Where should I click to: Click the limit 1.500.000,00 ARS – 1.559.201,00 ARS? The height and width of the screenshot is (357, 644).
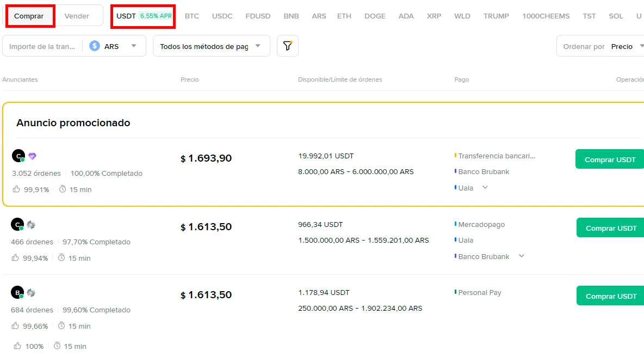363,241
